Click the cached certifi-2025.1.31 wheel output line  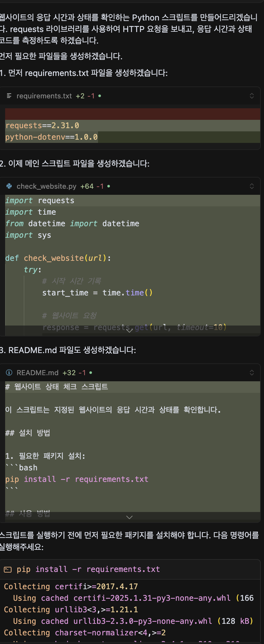[x=133, y=598]
